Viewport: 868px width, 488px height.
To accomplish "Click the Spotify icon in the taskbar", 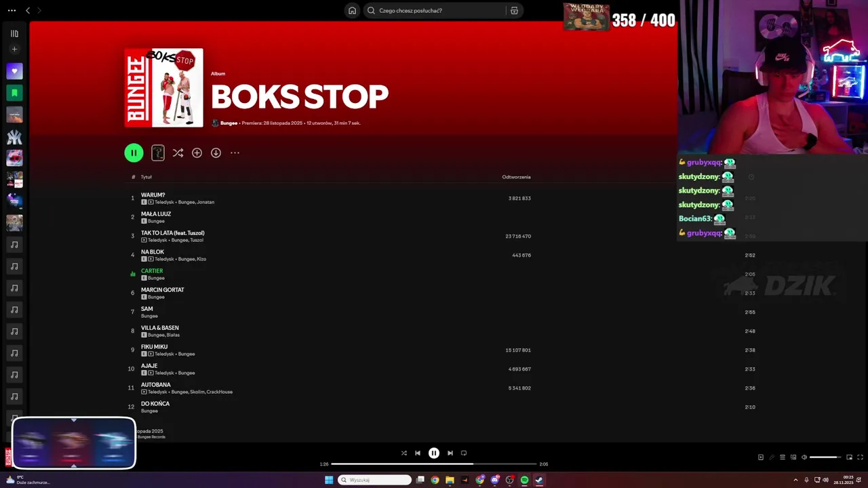I will (x=524, y=480).
